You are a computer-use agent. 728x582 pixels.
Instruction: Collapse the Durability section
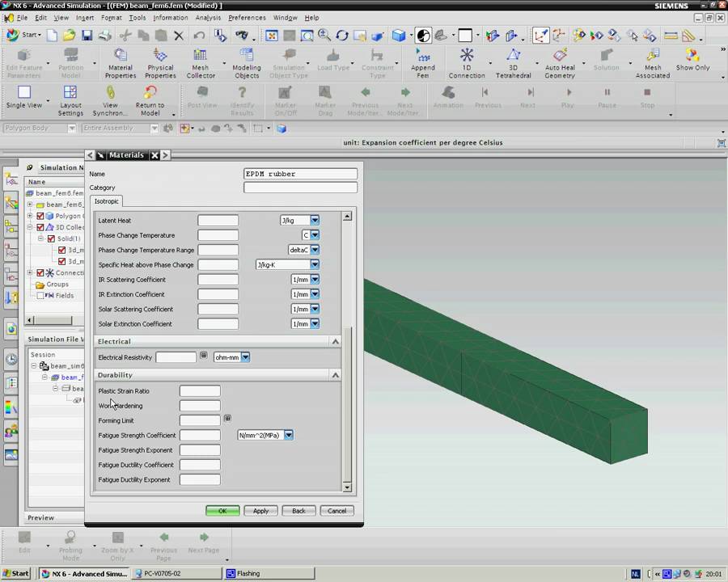[x=335, y=375]
